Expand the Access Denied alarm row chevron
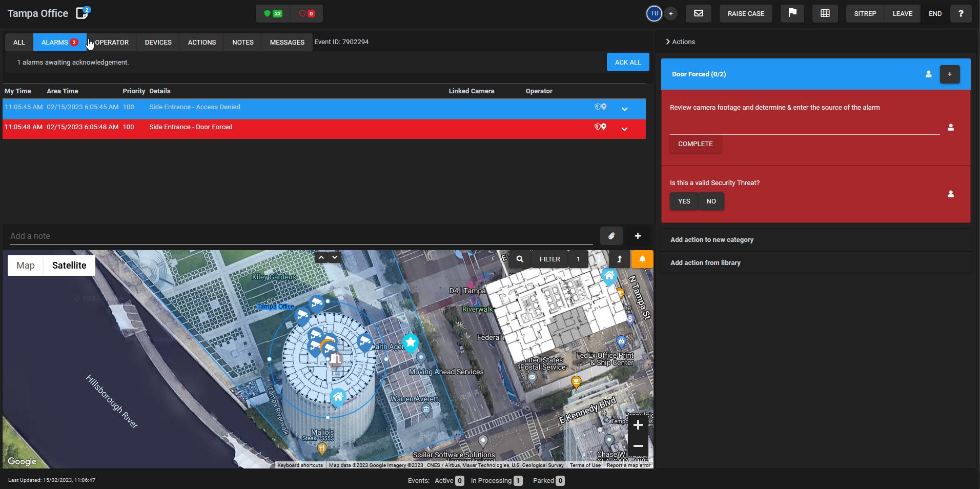Screen dimensions: 980x489 click(x=624, y=109)
